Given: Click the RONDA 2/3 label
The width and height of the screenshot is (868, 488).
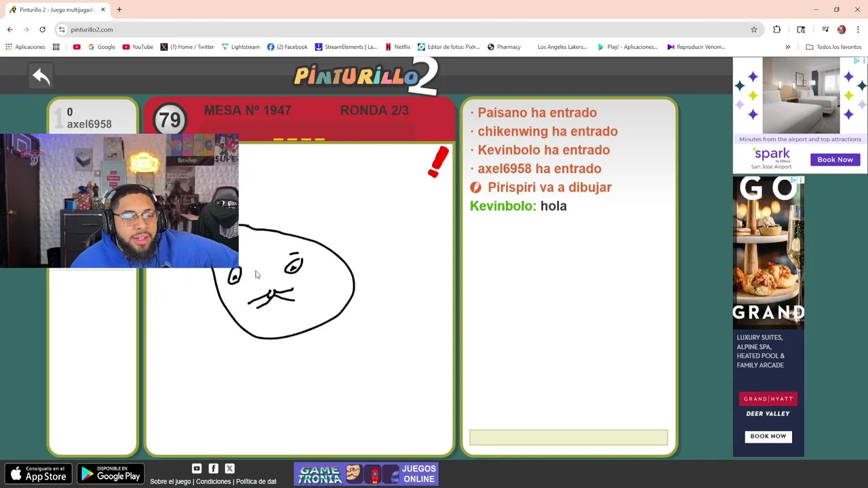Looking at the screenshot, I should pyautogui.click(x=374, y=110).
